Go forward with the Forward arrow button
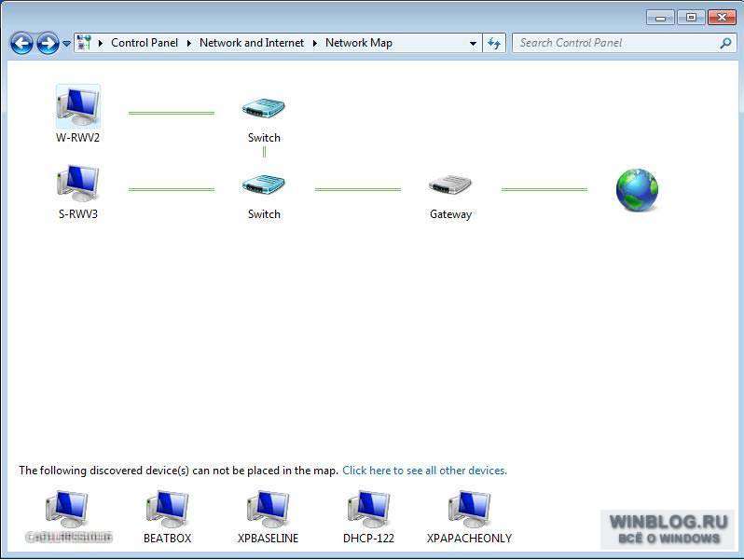Viewport: 744px width, 560px height. coord(48,44)
